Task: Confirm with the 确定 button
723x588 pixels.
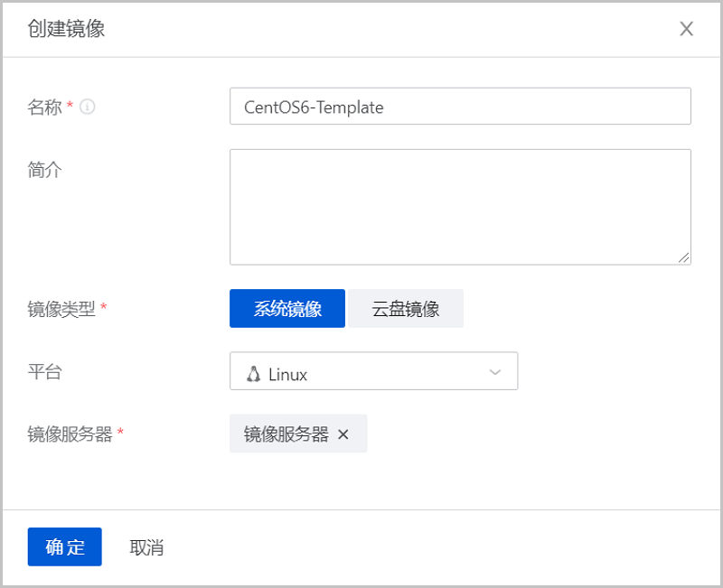Action: [64, 546]
